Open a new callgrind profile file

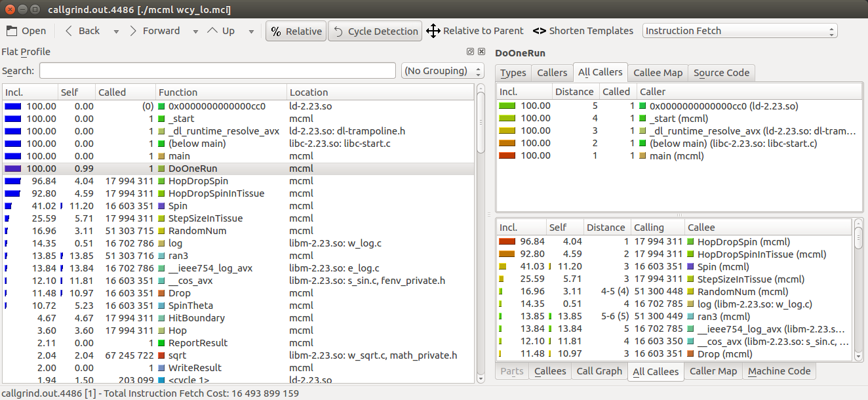tap(26, 30)
